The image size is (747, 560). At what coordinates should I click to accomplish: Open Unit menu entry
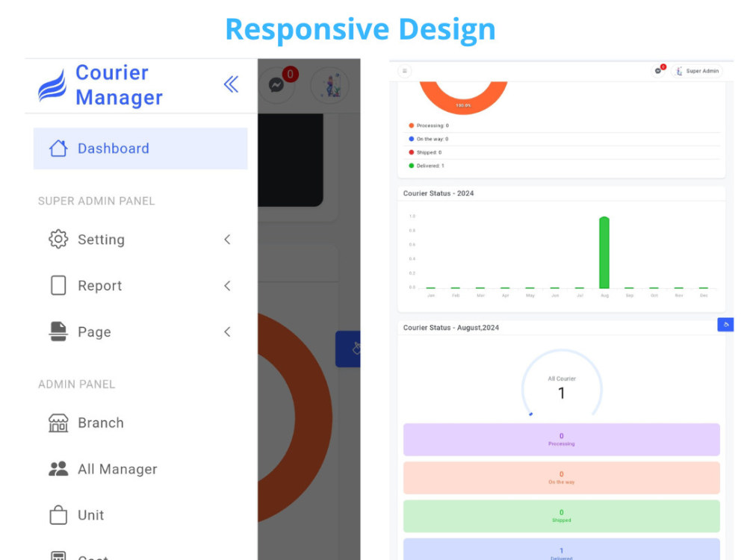[x=140, y=515]
